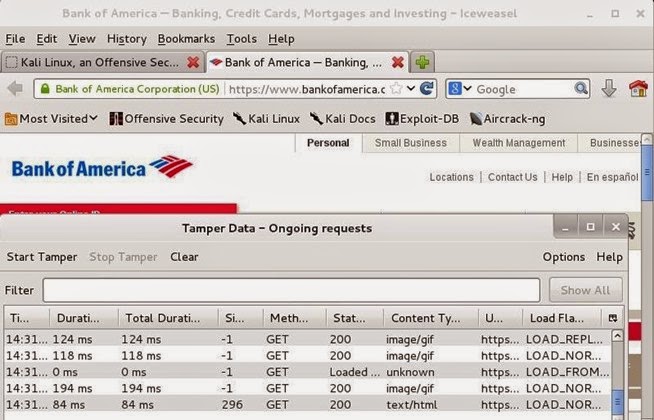This screenshot has height=420, width=654.
Task: Close the Kali Linux tab
Action: pyautogui.click(x=193, y=63)
